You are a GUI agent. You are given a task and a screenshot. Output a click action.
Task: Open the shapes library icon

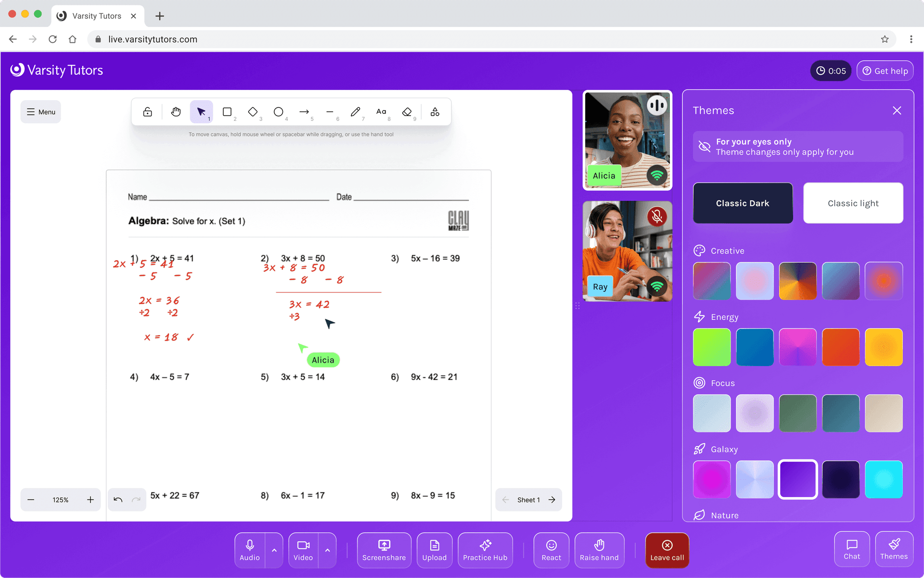[x=435, y=112]
